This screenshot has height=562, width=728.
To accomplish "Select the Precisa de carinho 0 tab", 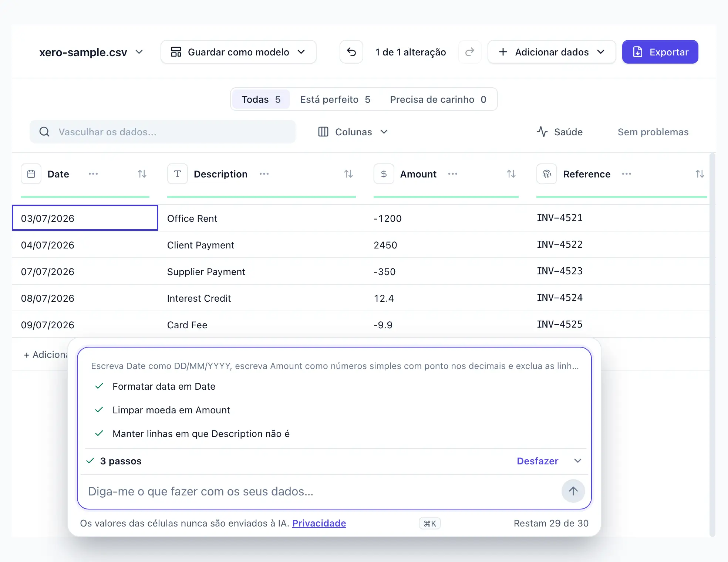I will [438, 99].
